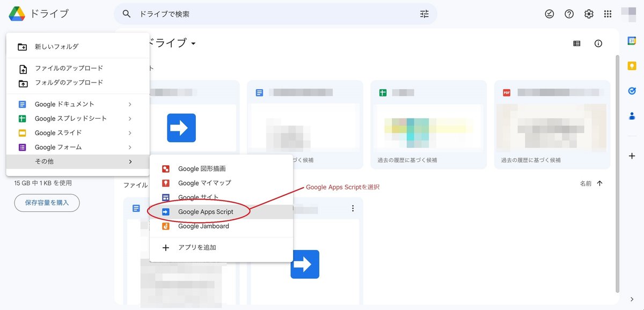
Task: Select 新しいフォルダ menu entry
Action: (x=78, y=47)
